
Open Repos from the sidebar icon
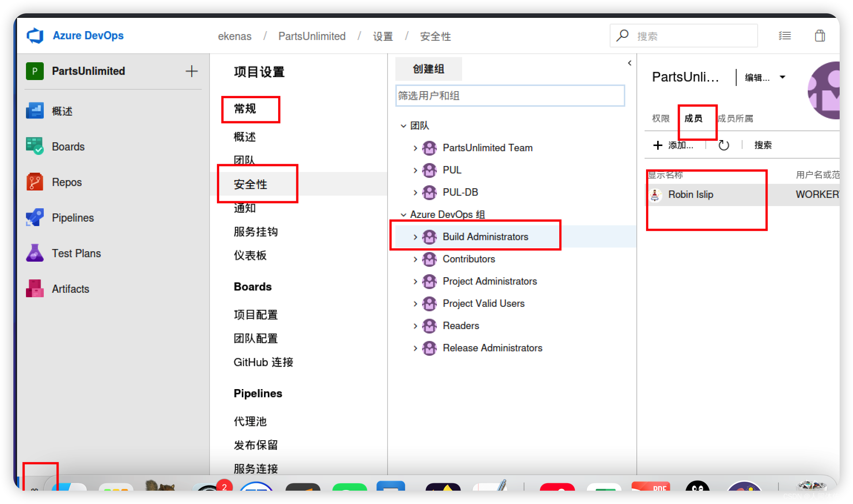point(35,182)
